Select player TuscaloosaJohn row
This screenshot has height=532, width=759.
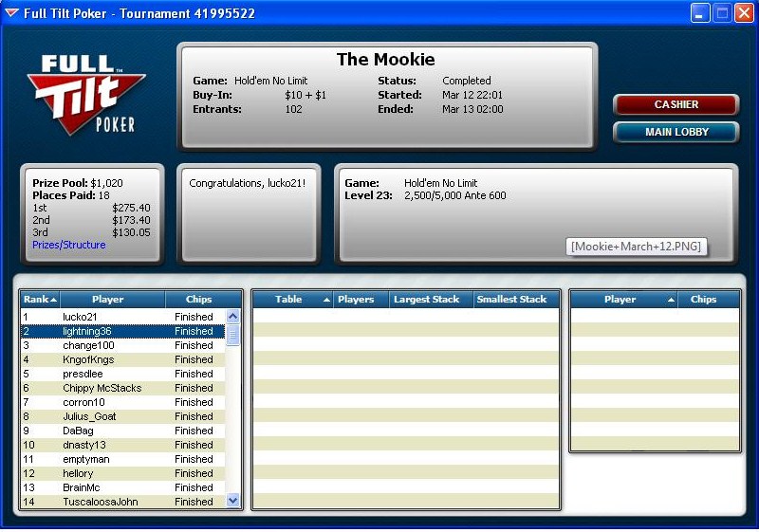pos(123,502)
